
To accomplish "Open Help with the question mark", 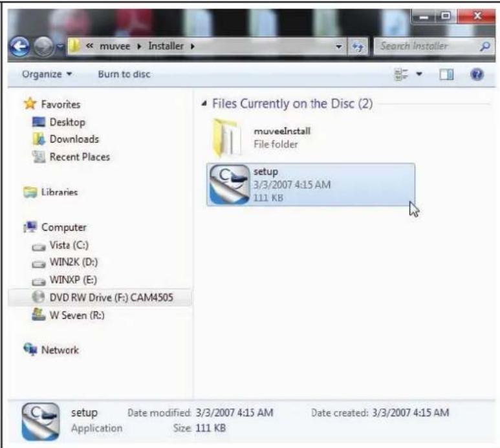I will [477, 74].
